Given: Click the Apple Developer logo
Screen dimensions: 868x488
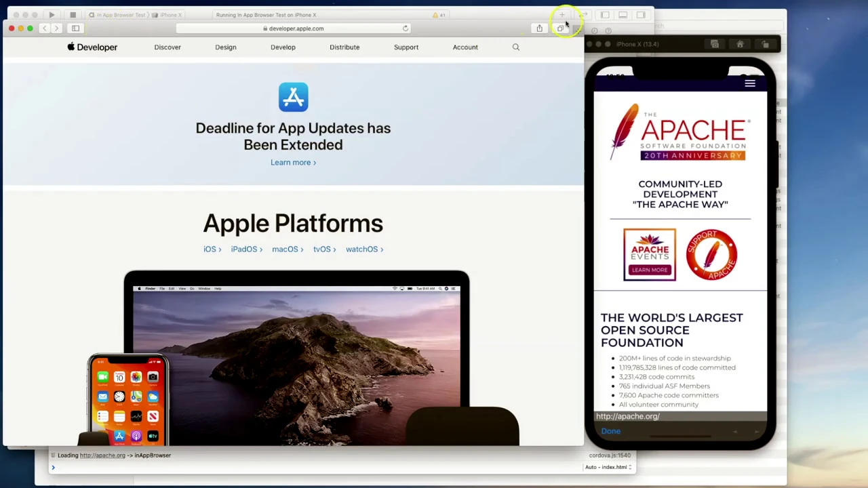Looking at the screenshot, I should [92, 47].
